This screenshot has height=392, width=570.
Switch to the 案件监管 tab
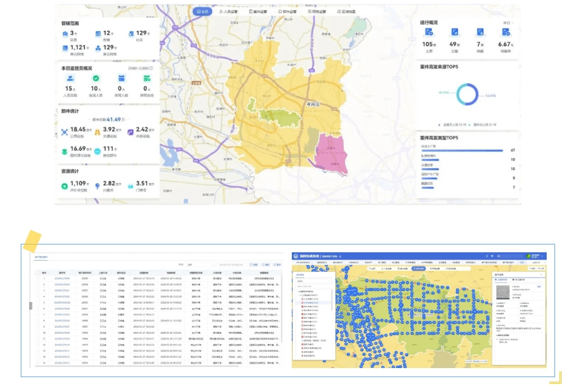260,12
